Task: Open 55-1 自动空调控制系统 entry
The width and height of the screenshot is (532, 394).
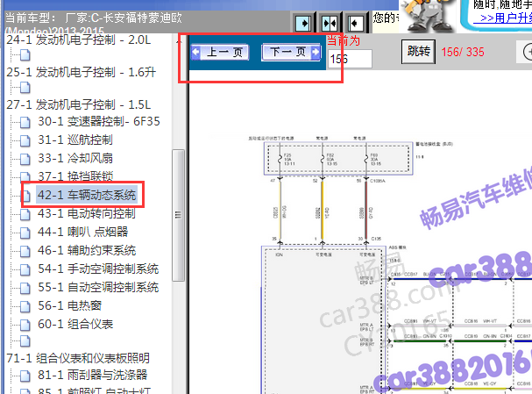Action: [98, 287]
